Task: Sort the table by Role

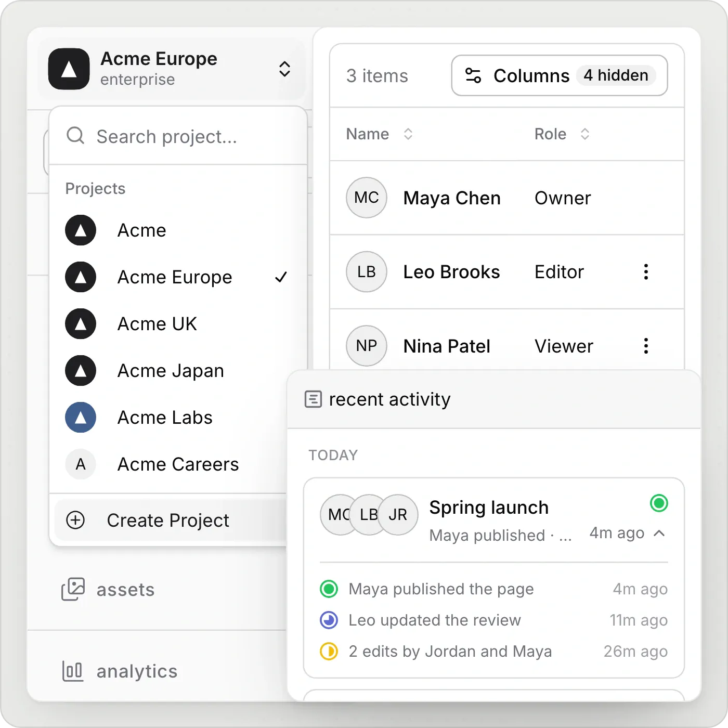Action: (562, 134)
